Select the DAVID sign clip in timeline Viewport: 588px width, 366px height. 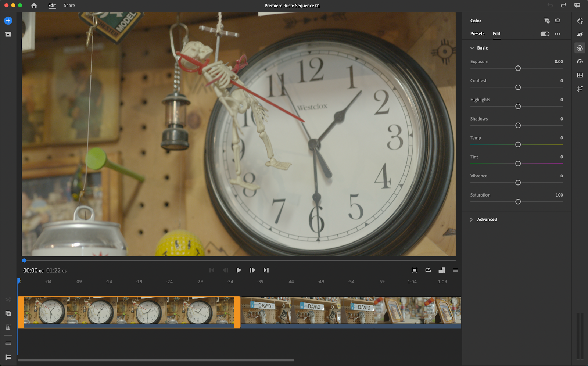[307, 311]
